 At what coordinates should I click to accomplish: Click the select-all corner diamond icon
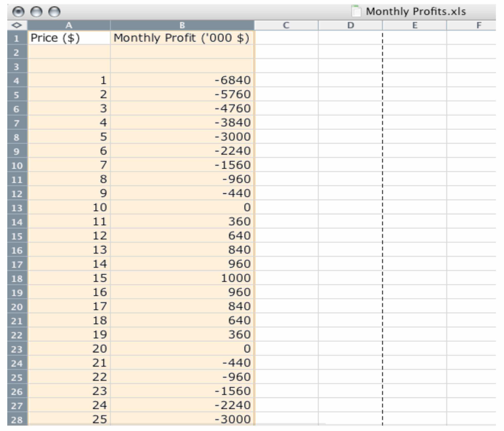point(17,25)
